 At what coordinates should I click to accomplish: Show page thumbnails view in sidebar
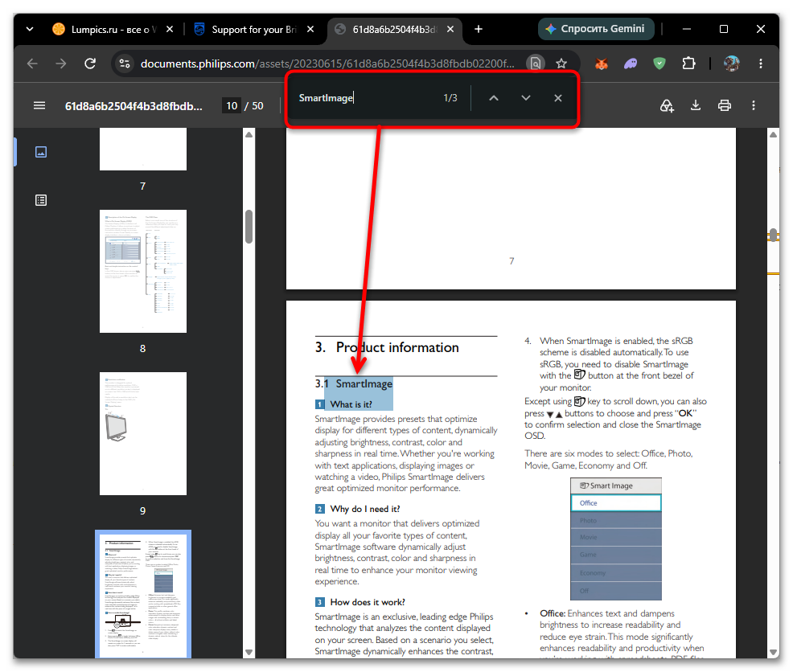point(41,152)
